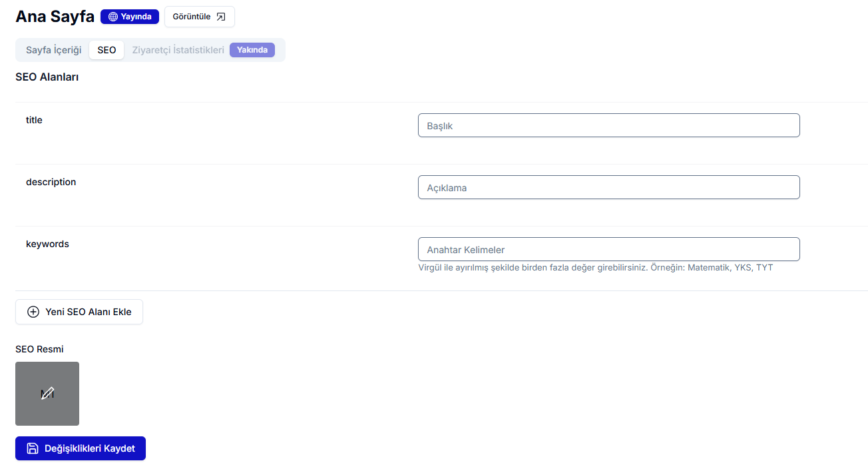Click into the Açıklama description field
Screen dimensions: 868x469
click(x=608, y=187)
